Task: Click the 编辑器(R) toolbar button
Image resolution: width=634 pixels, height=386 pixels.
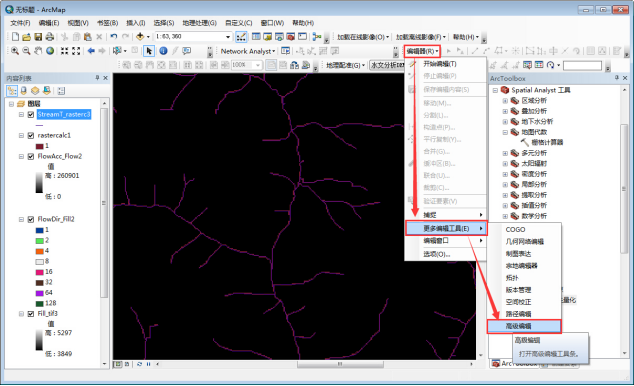Action: 422,51
